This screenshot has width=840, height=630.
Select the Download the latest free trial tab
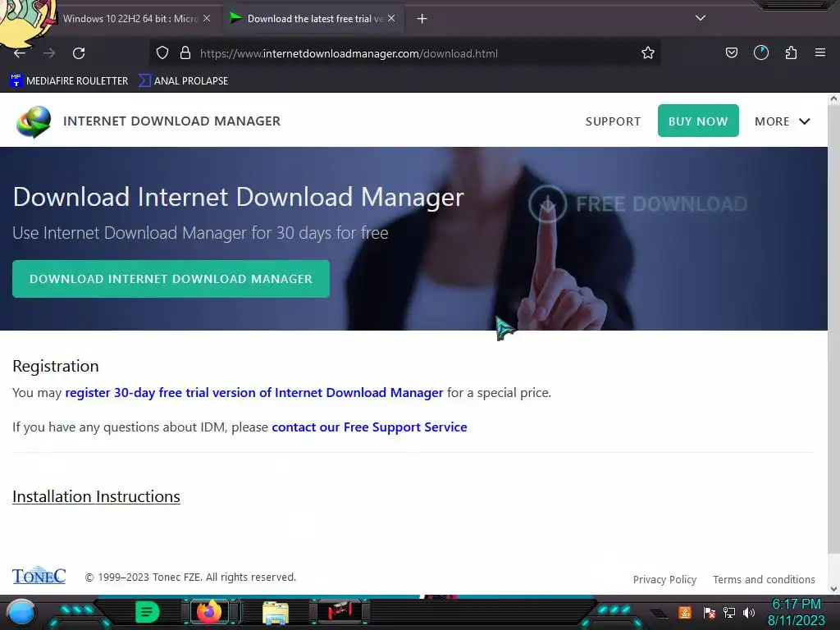tap(313, 19)
